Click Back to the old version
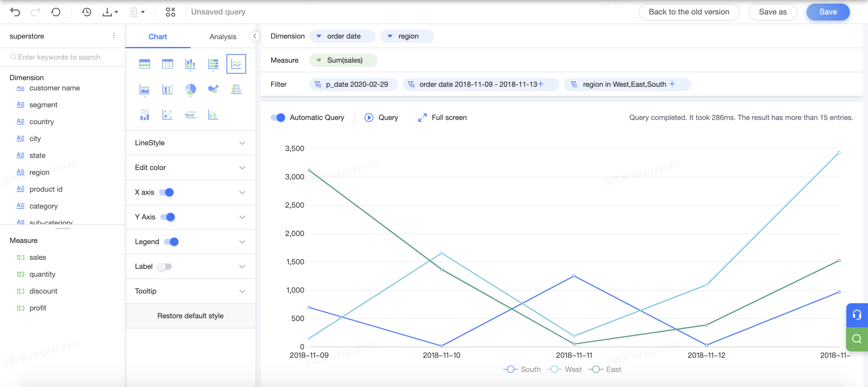 click(x=689, y=12)
